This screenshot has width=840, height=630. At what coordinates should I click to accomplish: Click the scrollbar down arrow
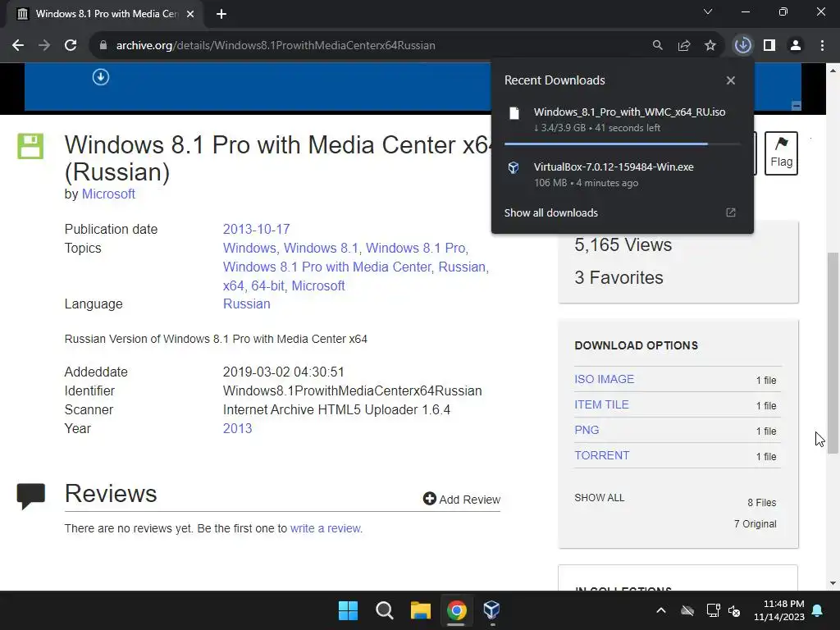tap(833, 583)
